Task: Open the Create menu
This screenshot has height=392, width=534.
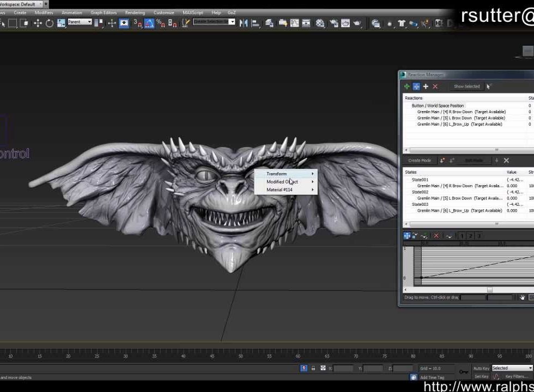Action: click(x=20, y=13)
